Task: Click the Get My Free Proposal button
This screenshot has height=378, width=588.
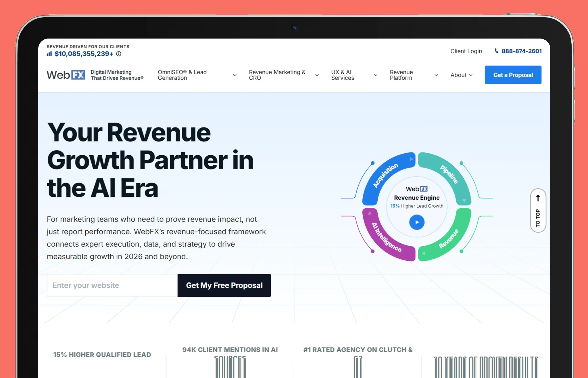Action: click(x=224, y=285)
